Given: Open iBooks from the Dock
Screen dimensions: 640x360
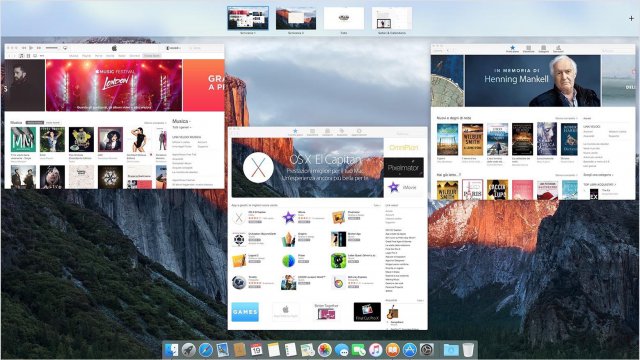Looking at the screenshot, I should click(393, 350).
